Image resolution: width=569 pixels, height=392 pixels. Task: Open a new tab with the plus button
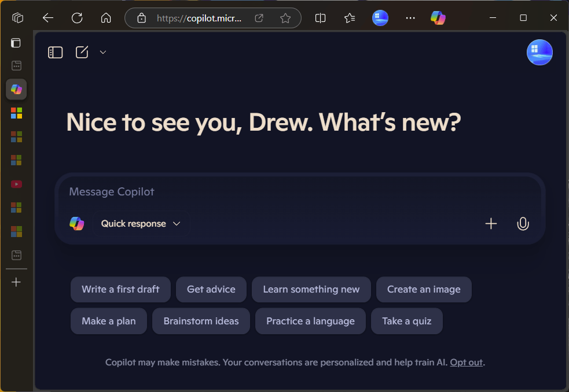point(16,282)
